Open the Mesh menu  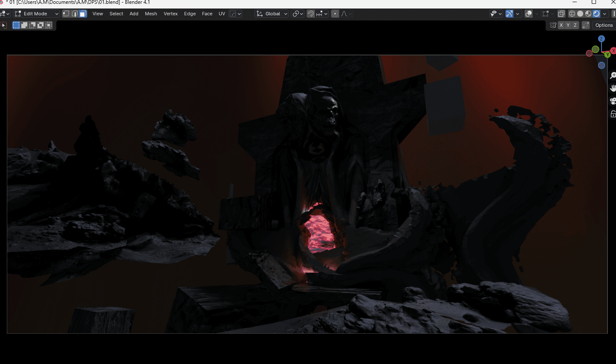tap(151, 14)
